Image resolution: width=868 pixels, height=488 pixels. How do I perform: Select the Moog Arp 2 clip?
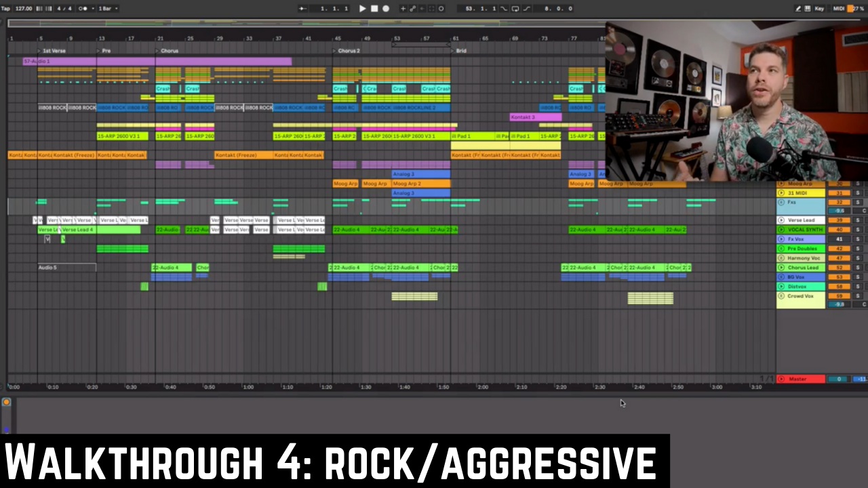[420, 184]
